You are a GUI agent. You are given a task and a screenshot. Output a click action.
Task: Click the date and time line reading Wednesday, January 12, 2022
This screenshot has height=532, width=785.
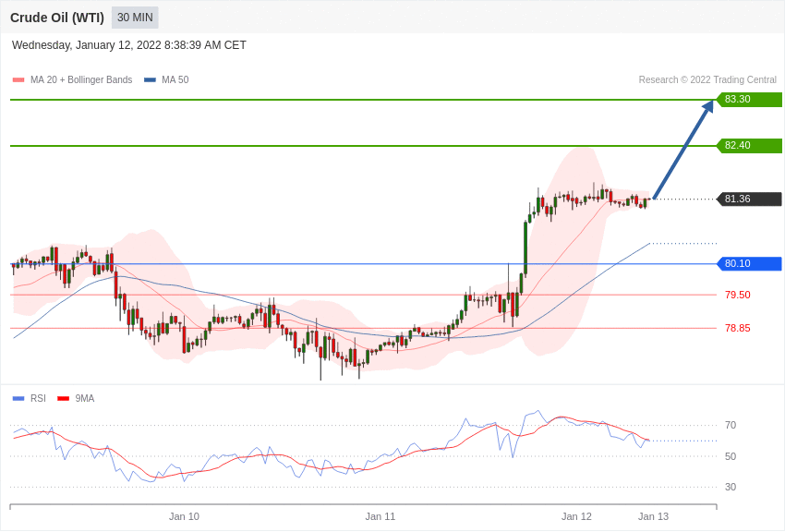coord(128,45)
